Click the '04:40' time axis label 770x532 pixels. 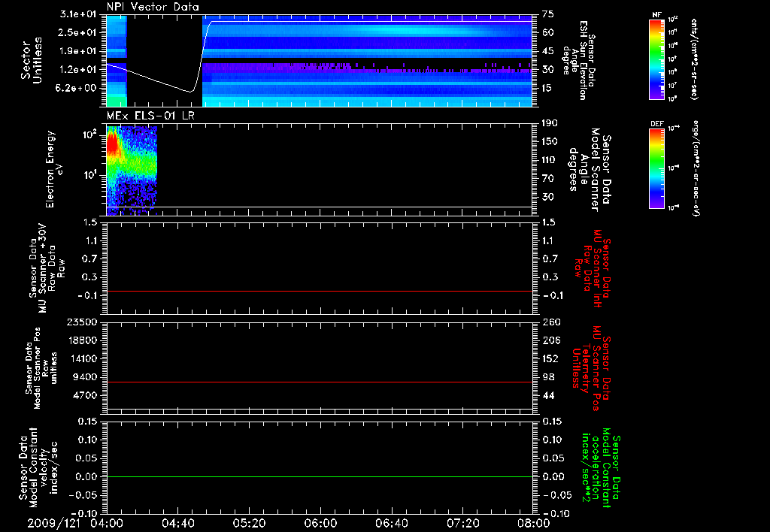click(x=177, y=523)
